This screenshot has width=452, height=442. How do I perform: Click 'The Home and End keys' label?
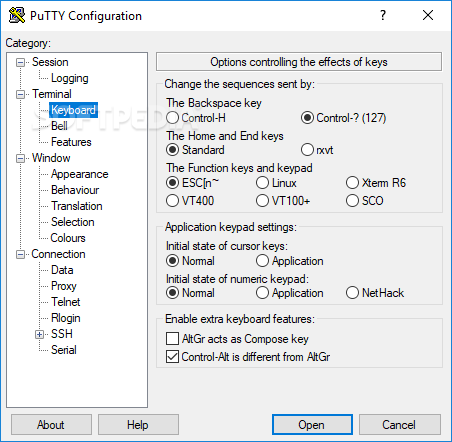click(x=225, y=136)
